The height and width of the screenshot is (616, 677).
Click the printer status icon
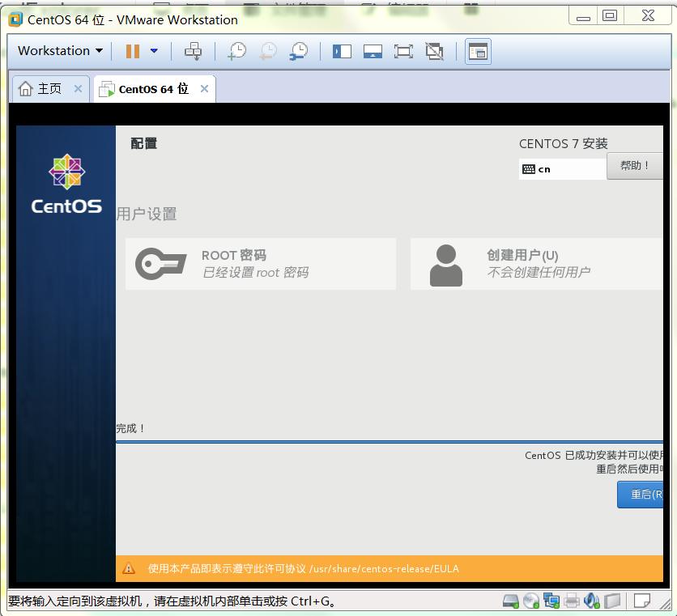click(x=572, y=601)
